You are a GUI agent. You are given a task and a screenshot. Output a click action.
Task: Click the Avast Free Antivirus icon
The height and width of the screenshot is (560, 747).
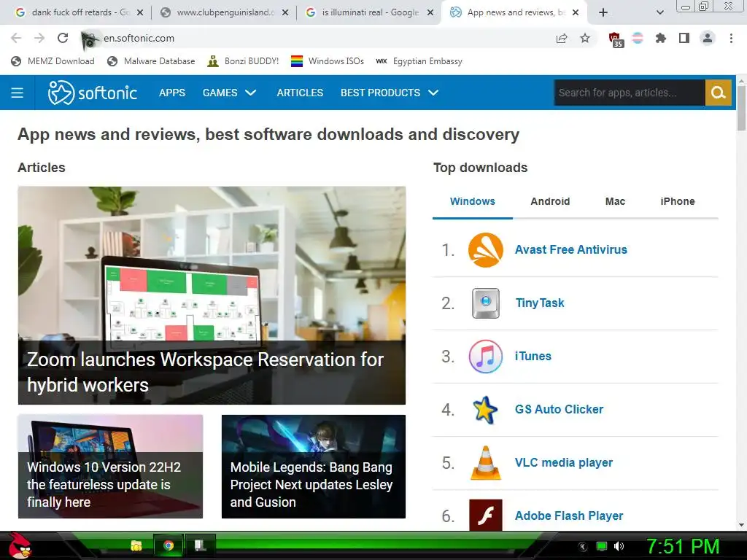click(485, 250)
